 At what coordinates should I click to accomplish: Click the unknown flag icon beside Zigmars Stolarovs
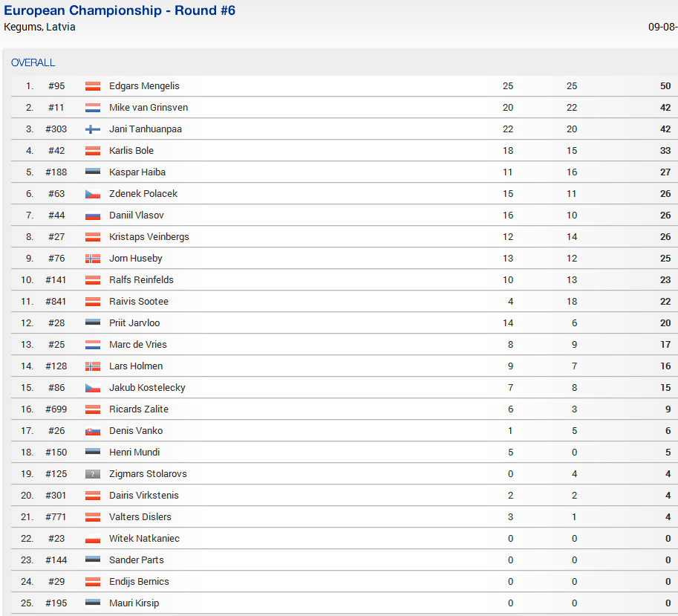click(x=93, y=474)
